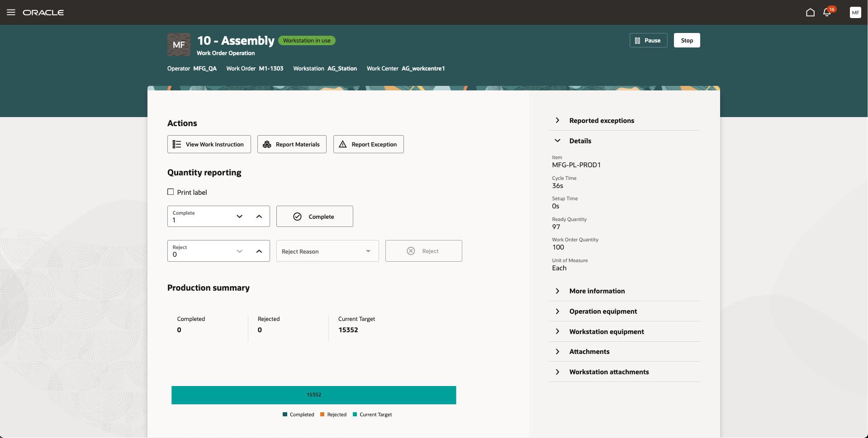868x438 pixels.
Task: Click the Completed legend swatch
Action: pyautogui.click(x=285, y=414)
